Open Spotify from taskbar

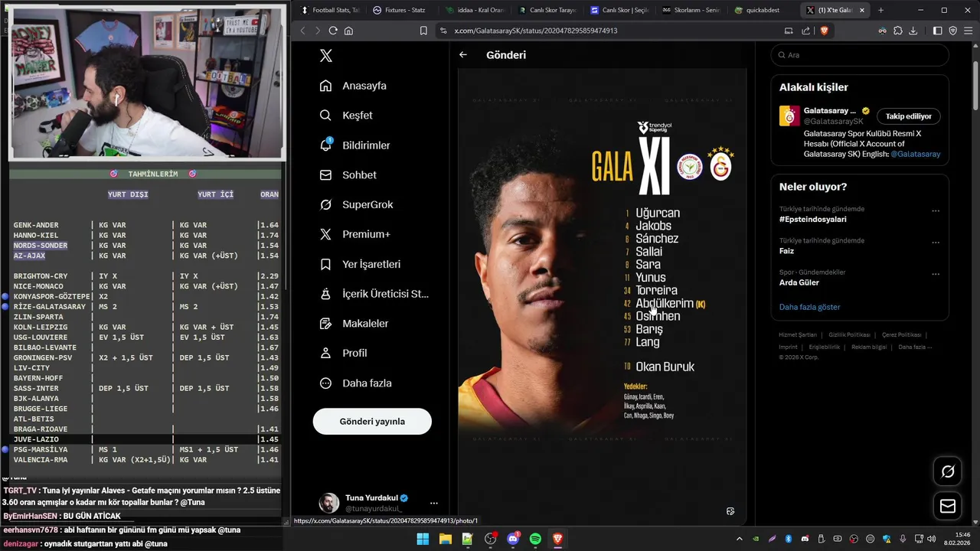(535, 539)
